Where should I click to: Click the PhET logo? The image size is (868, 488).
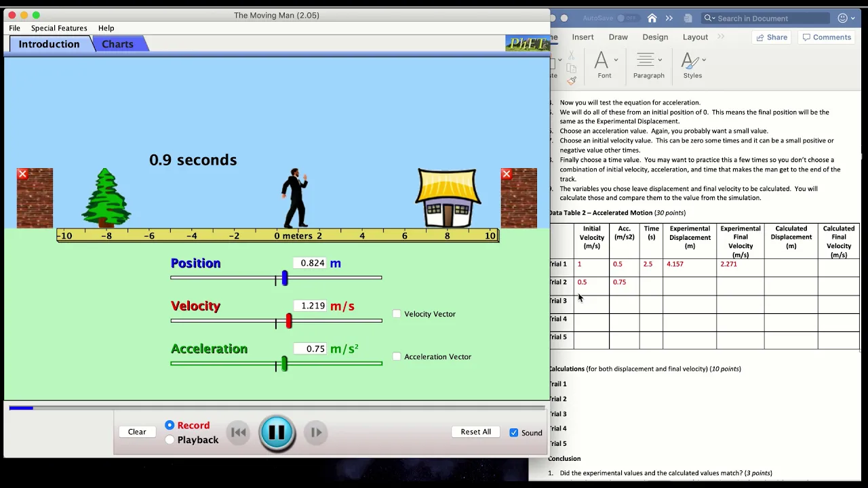527,44
